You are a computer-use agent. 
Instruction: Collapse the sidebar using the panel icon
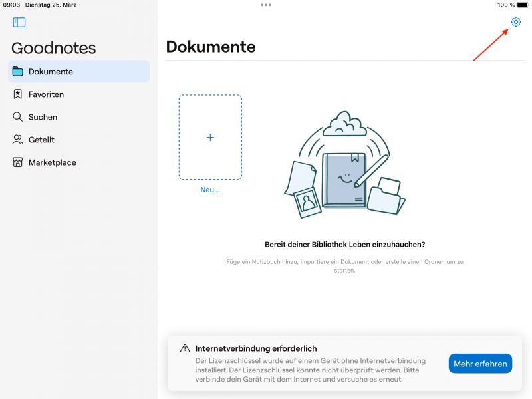pos(20,22)
